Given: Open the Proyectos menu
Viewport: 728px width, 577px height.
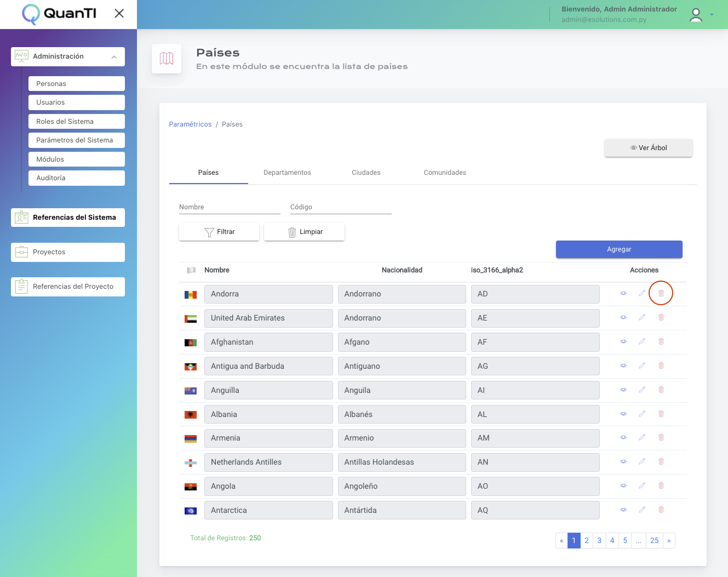Looking at the screenshot, I should click(x=68, y=252).
